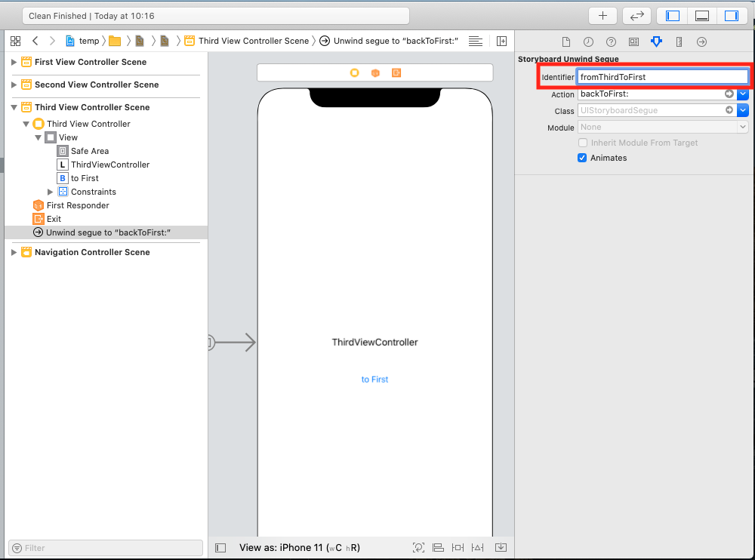Open the Module combo box
The width and height of the screenshot is (755, 560).
(x=663, y=127)
